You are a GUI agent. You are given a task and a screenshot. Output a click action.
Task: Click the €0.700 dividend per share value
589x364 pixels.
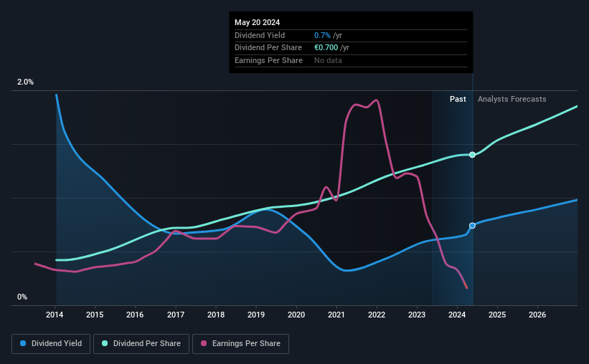click(x=326, y=48)
